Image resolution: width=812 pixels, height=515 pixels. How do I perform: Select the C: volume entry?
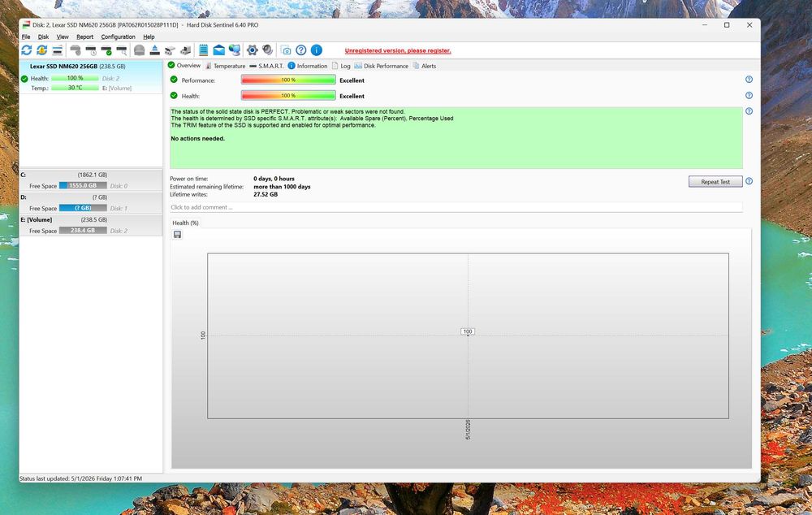click(x=91, y=180)
